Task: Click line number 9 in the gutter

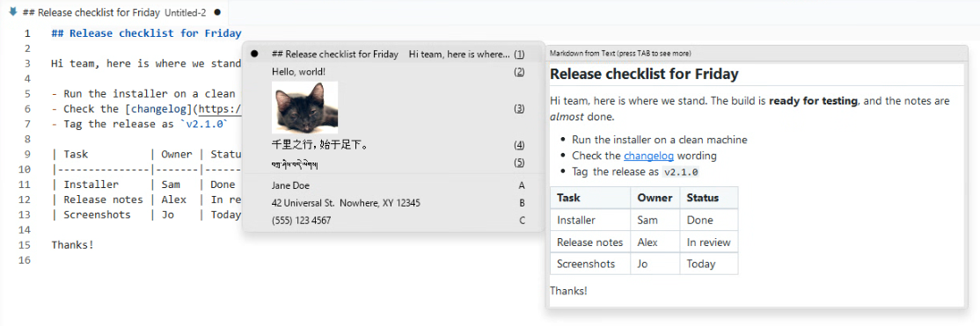Action: click(27, 155)
